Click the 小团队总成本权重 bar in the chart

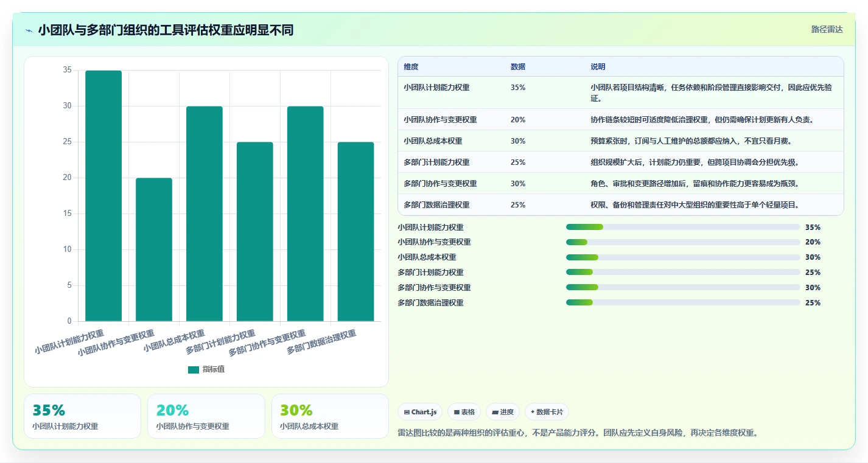205,214
